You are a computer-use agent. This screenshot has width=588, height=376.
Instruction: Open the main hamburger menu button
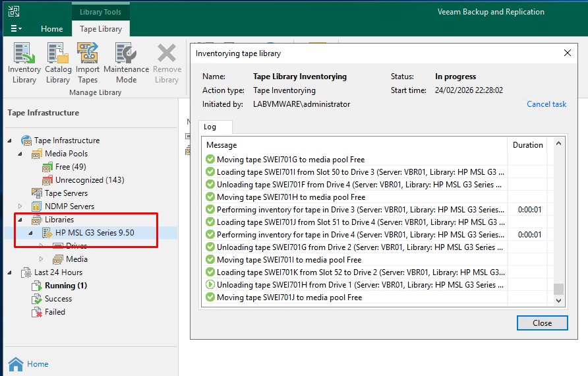[x=16, y=29]
